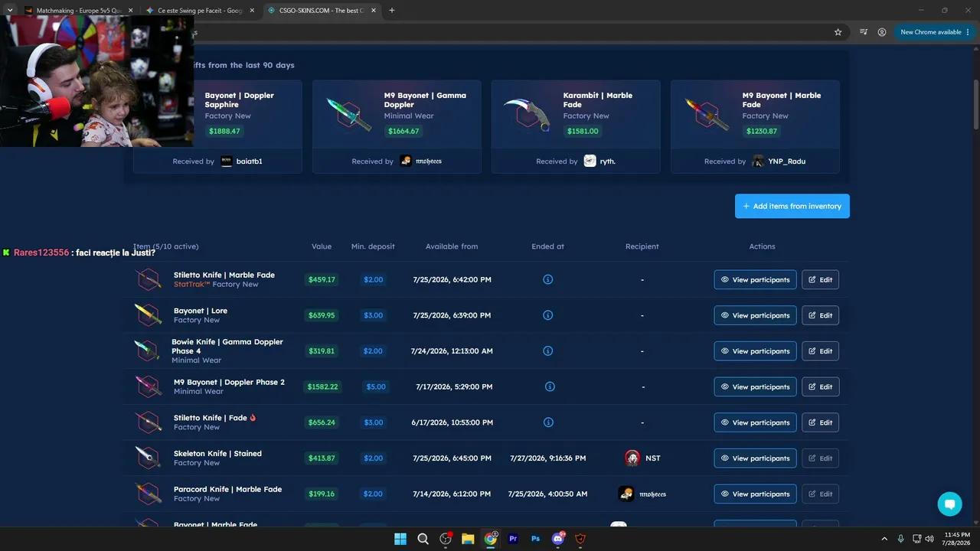Open Adobe Photoshop from taskbar
980x551 pixels.
coord(535,539)
